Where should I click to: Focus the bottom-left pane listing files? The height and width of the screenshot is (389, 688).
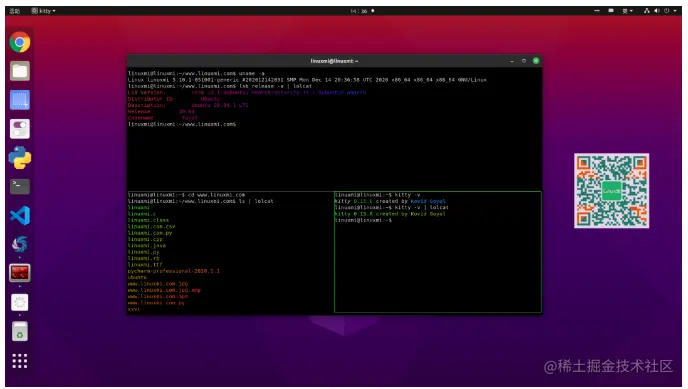[230, 252]
